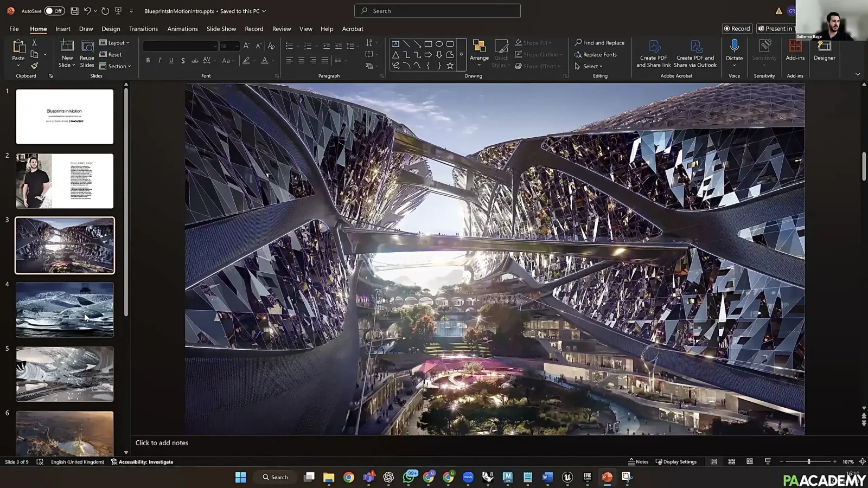Toggle the AutoSave switch
This screenshot has width=868, height=488.
[54, 11]
